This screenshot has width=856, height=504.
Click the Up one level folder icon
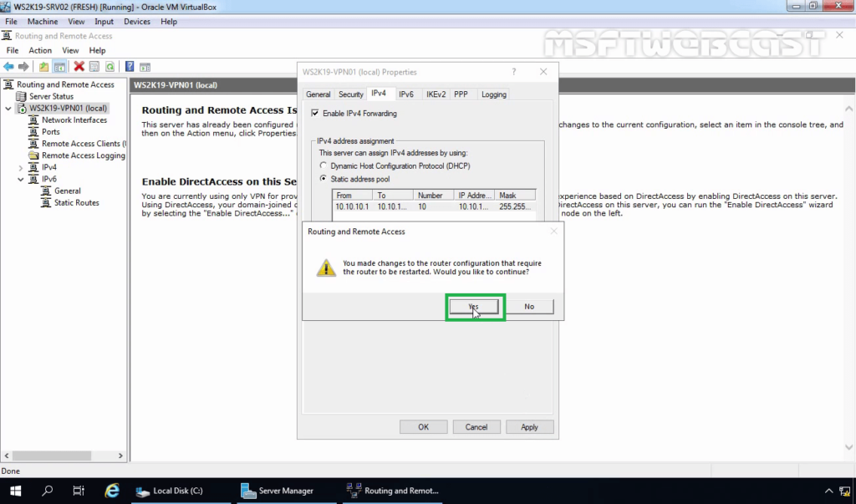43,67
